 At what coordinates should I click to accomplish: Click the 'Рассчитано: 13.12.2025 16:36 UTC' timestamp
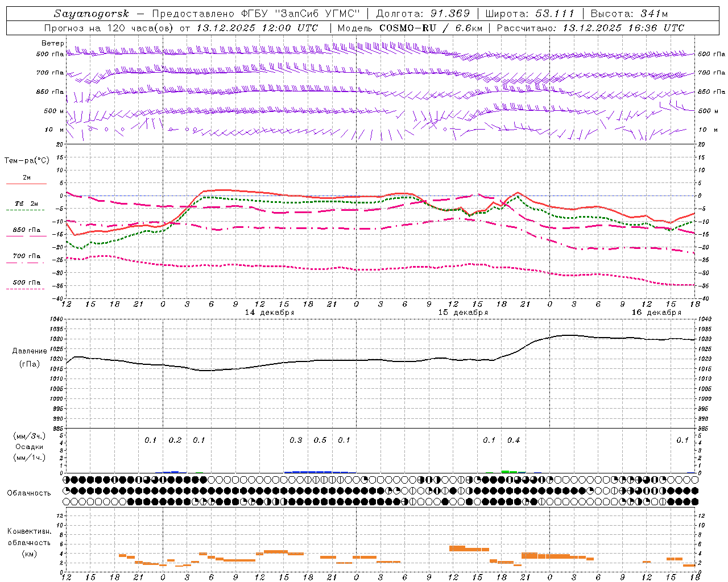(590, 28)
